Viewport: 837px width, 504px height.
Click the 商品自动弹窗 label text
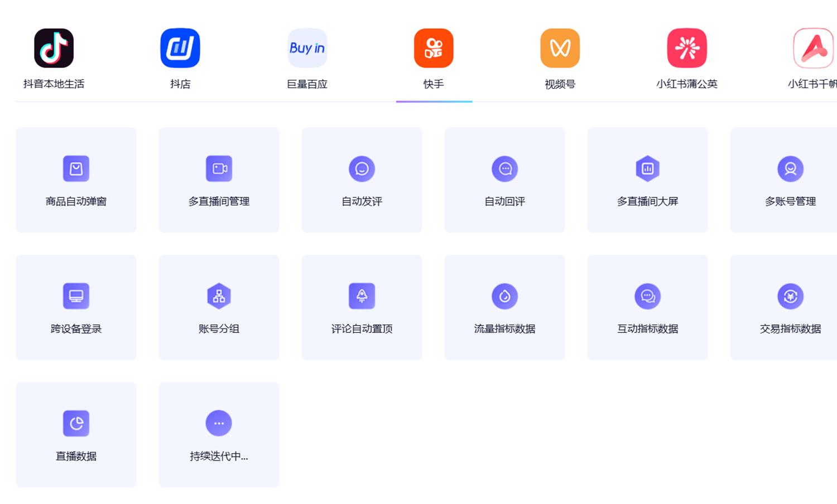[x=76, y=201]
